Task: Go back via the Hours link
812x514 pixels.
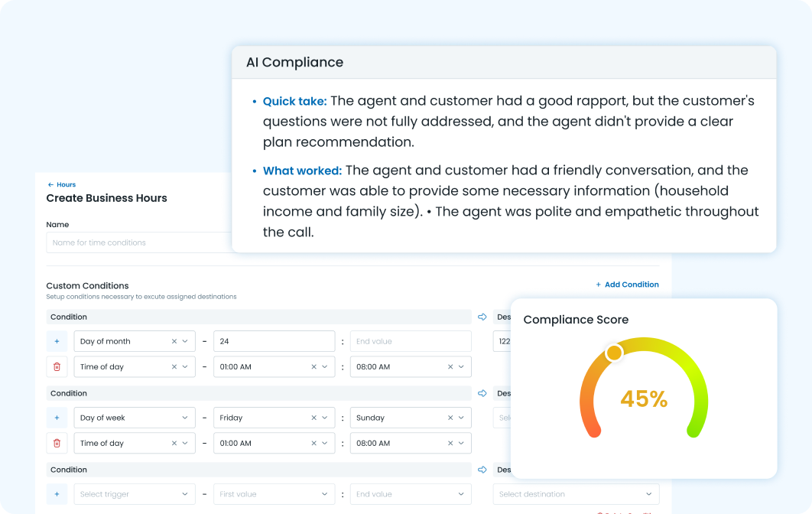Action: [x=62, y=184]
